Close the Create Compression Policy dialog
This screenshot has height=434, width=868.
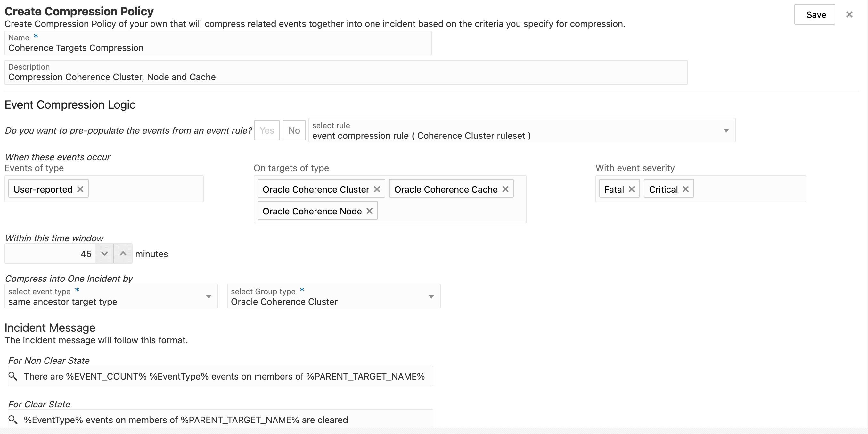tap(849, 14)
